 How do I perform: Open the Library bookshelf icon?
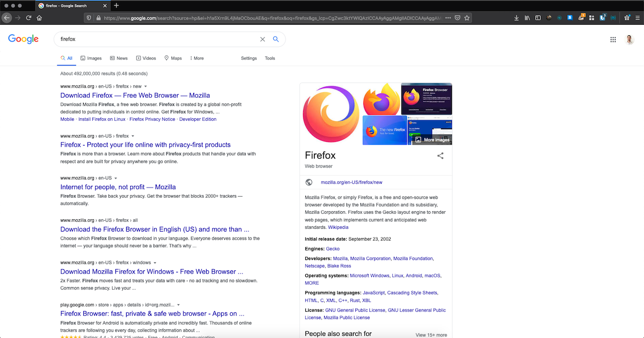point(528,18)
